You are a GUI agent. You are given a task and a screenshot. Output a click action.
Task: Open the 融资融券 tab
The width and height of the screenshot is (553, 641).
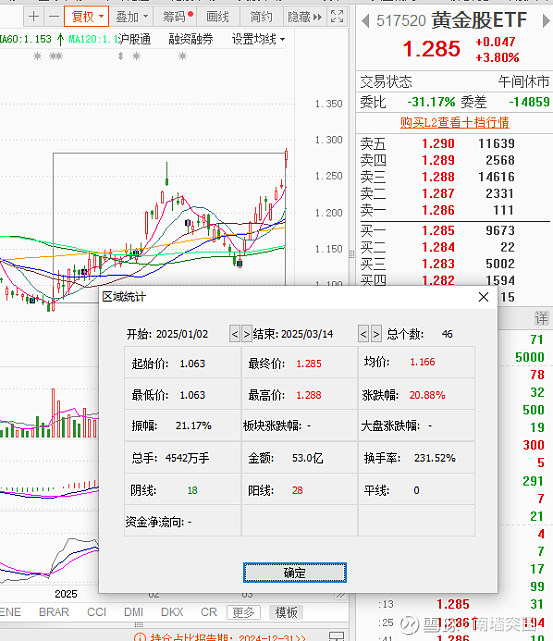pos(190,39)
